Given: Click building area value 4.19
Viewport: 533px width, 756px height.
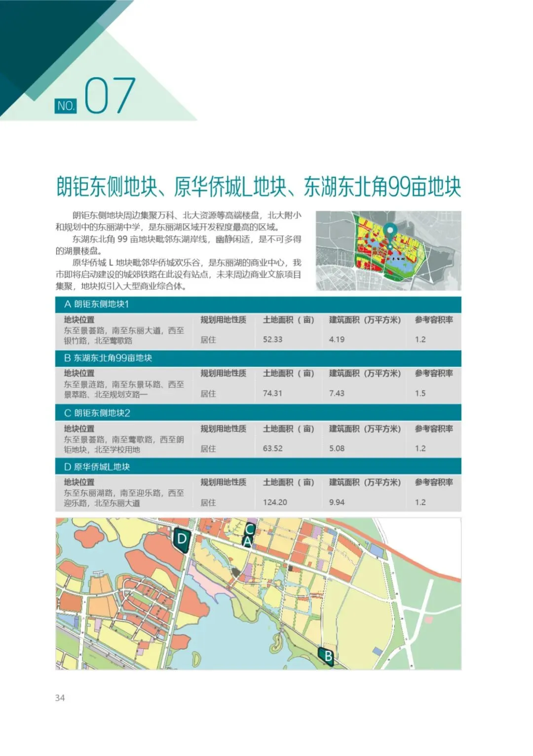Looking at the screenshot, I should pyautogui.click(x=337, y=340).
